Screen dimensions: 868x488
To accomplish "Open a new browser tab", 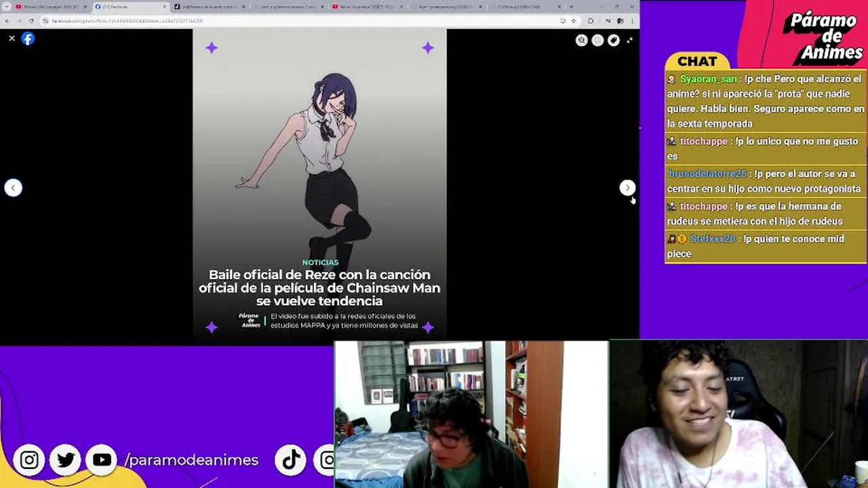I will [x=571, y=7].
